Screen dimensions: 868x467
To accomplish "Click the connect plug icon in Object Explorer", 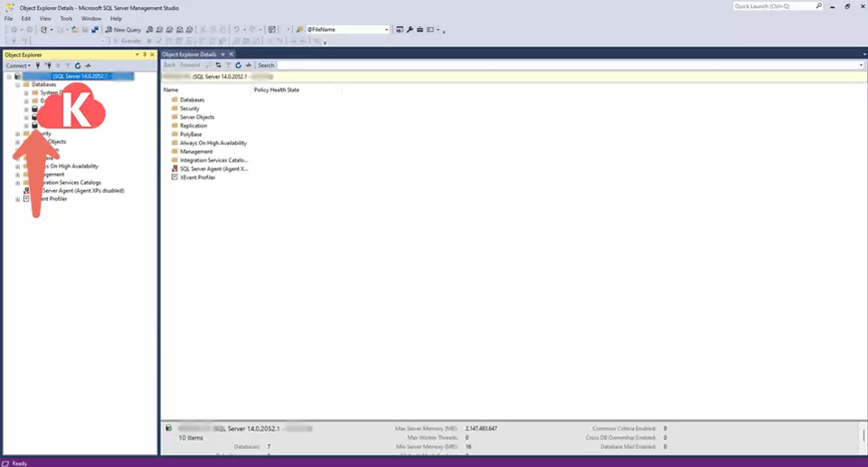I will [x=37, y=65].
